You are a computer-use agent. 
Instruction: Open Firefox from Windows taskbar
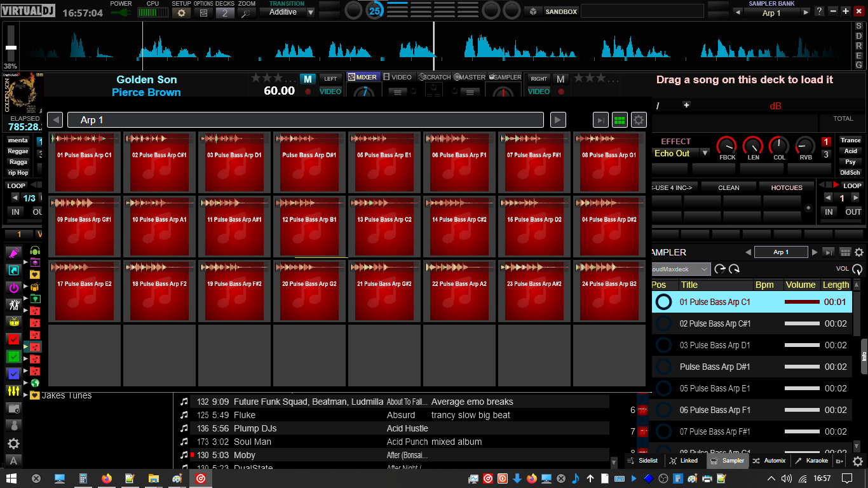[106, 478]
